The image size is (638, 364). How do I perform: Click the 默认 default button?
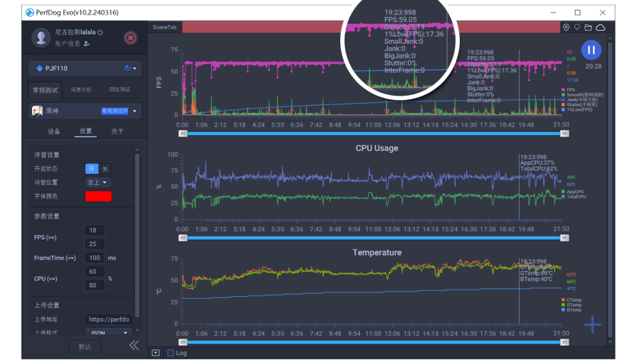pyautogui.click(x=84, y=346)
